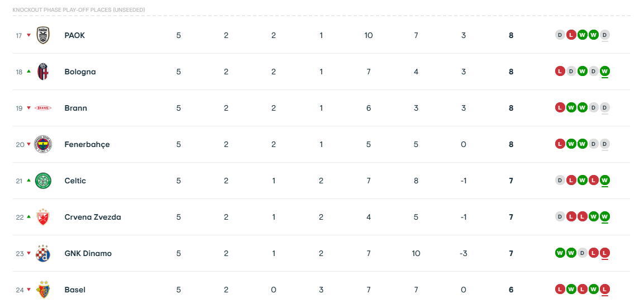This screenshot has height=303, width=644.
Task: Click Bologna's most recent win badge
Action: 604,72
